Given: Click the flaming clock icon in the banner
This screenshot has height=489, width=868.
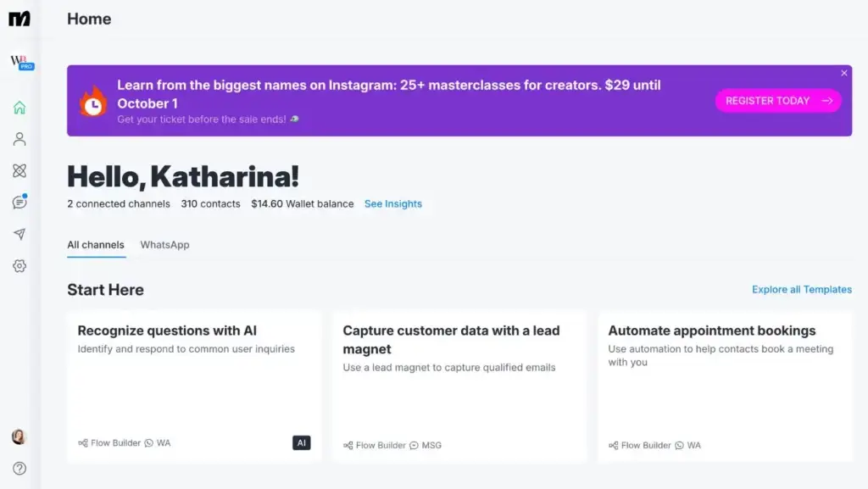Looking at the screenshot, I should [93, 103].
